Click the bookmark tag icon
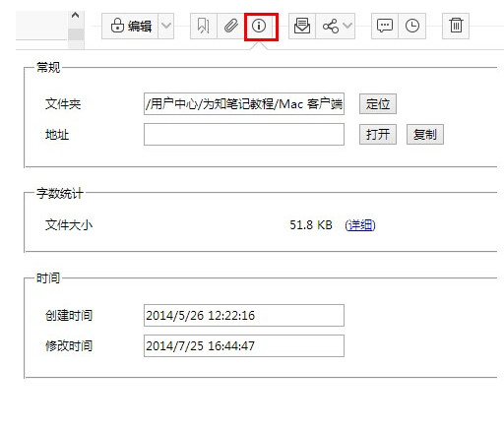The image size is (504, 428). pos(204,26)
